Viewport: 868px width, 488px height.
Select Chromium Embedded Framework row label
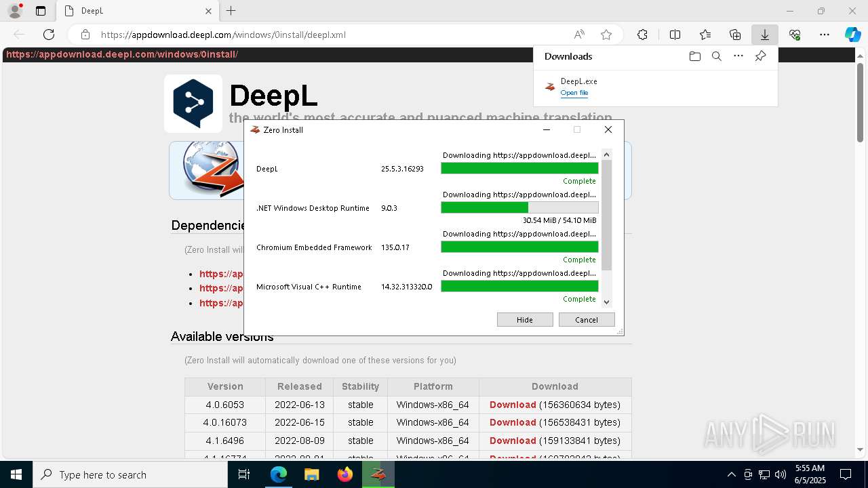pos(314,247)
